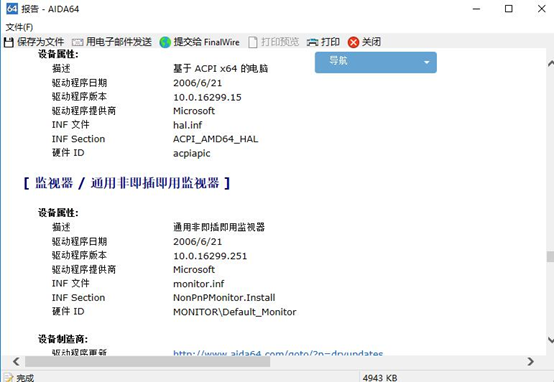Click the 提交给 FinalWire label
The height and width of the screenshot is (382, 554).
(206, 42)
